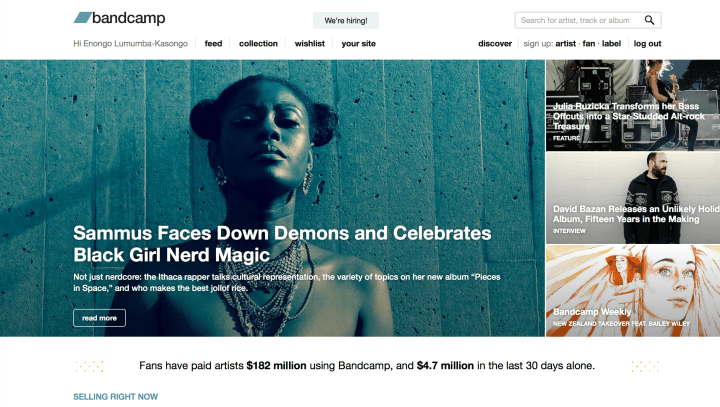Open Julia Ruzicka feature thumbnail

click(x=633, y=105)
